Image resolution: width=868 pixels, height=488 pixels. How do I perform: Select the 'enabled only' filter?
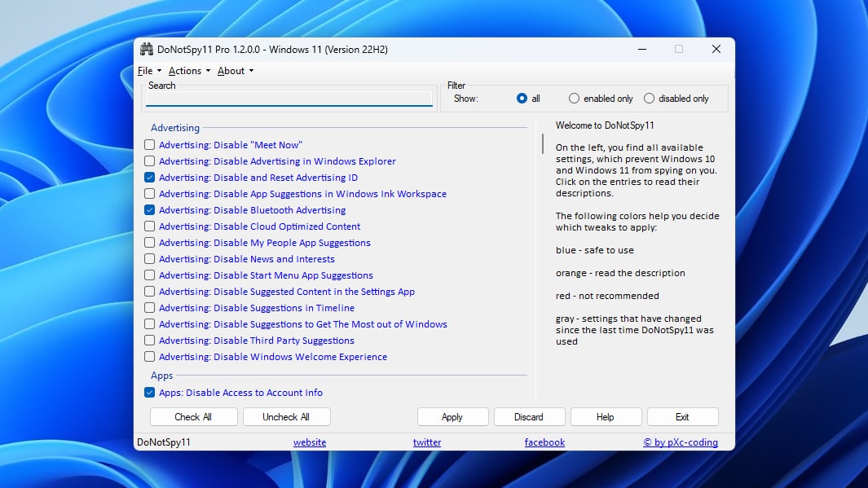(x=573, y=98)
